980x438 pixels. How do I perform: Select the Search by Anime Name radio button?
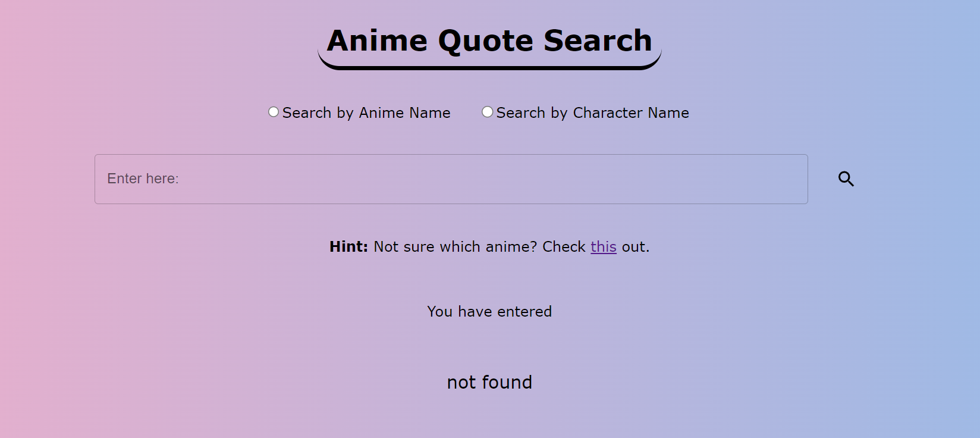[x=274, y=112]
